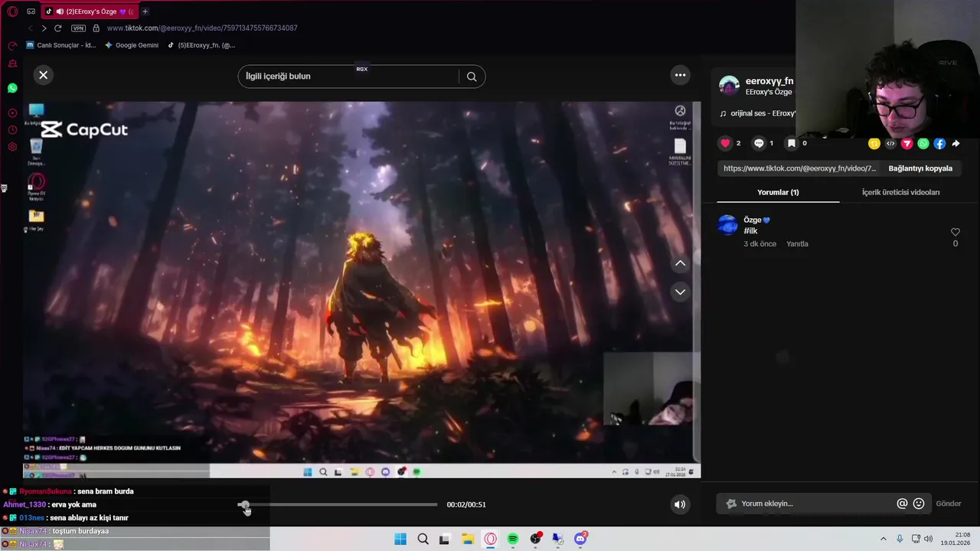The height and width of the screenshot is (551, 980).
Task: Repost the video with yellow icon
Action: [874, 143]
